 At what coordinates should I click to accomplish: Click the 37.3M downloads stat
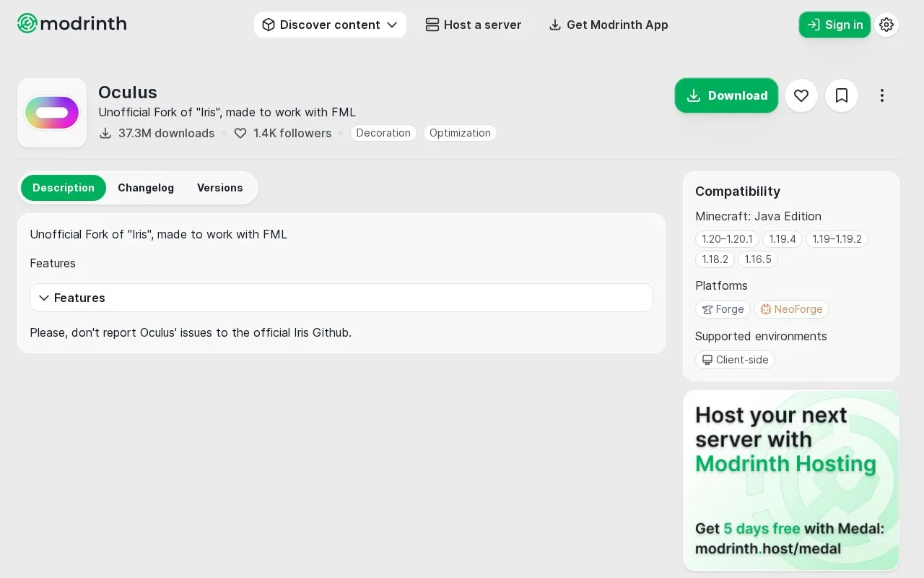coord(157,133)
